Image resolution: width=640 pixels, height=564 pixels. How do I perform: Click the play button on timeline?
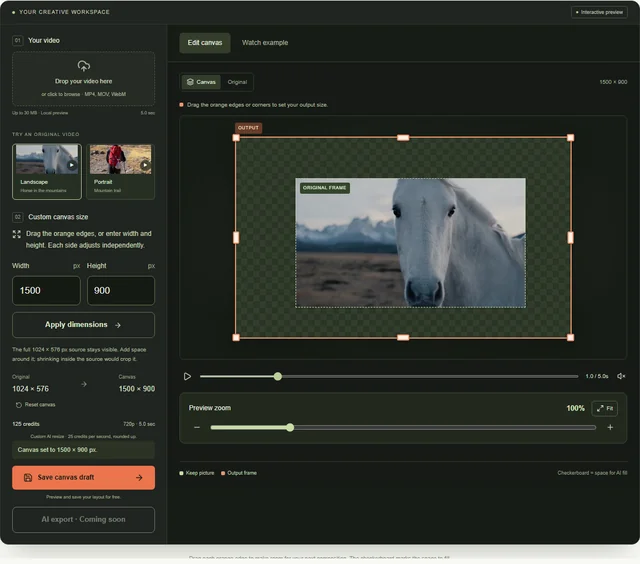point(187,376)
